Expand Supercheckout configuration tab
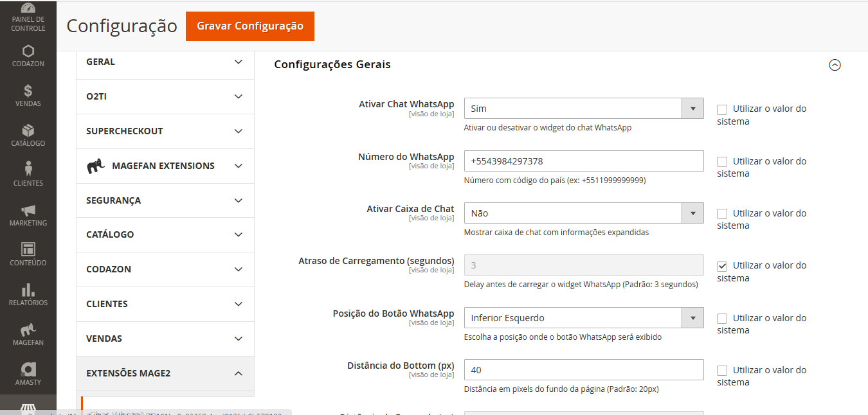Viewport: 868px width, 415px height. 165,131
